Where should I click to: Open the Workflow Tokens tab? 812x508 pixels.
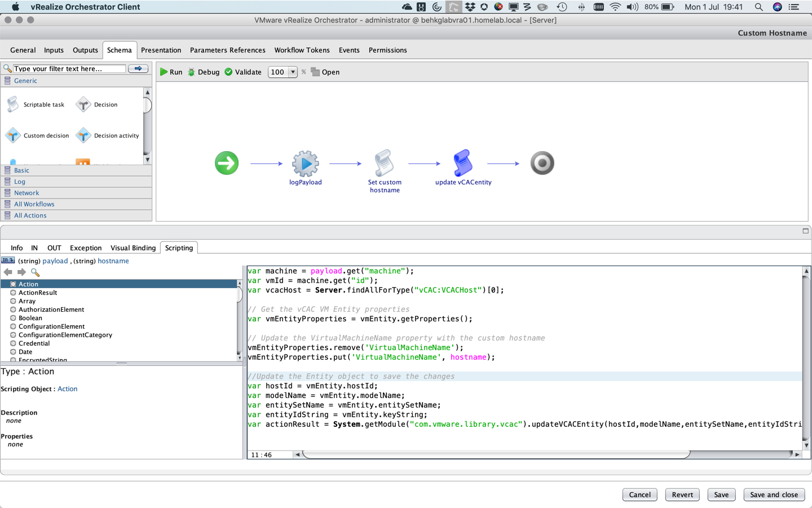(302, 50)
